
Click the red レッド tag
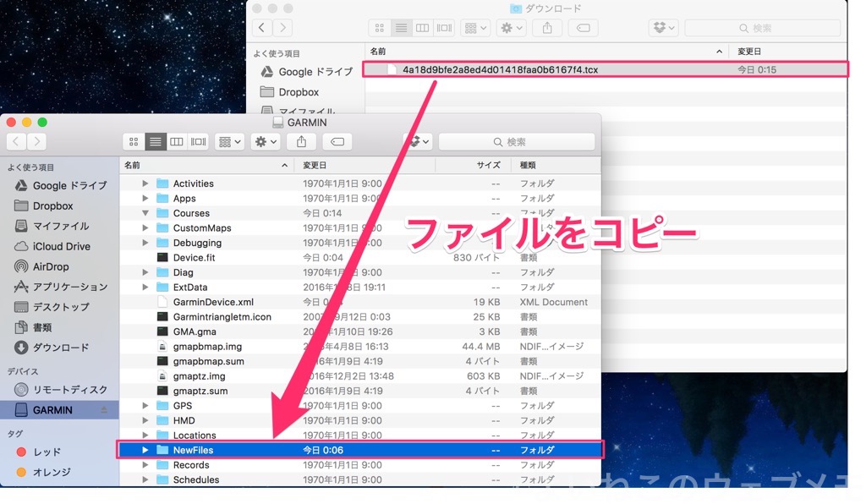(47, 452)
